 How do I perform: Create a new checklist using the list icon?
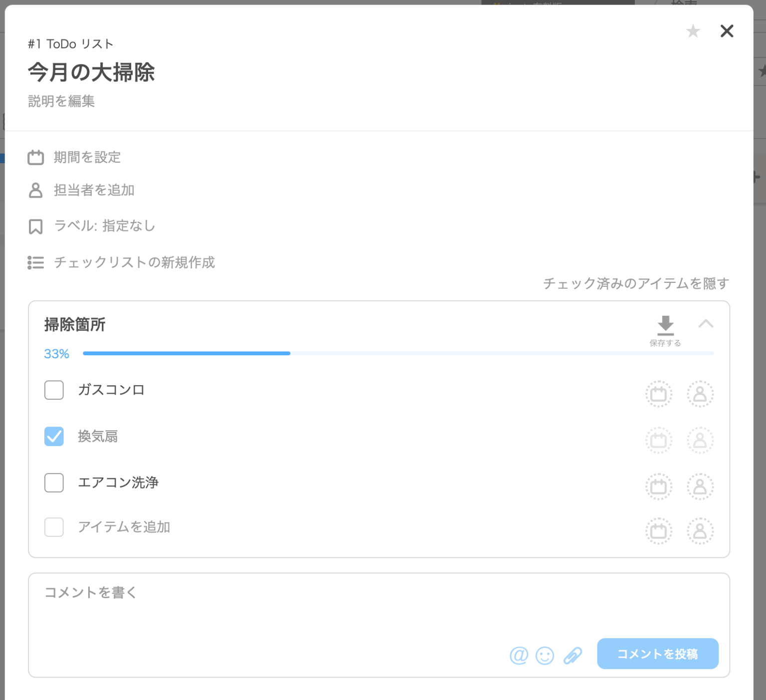35,262
